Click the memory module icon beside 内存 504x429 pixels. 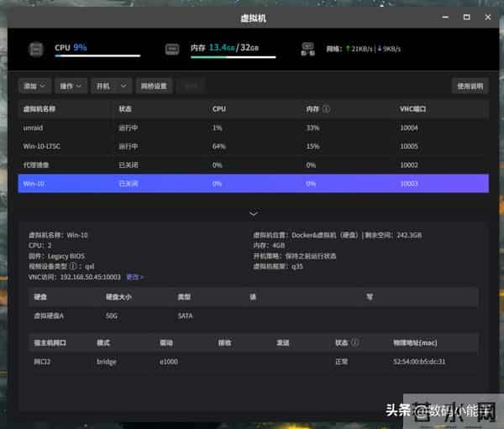pos(172,50)
